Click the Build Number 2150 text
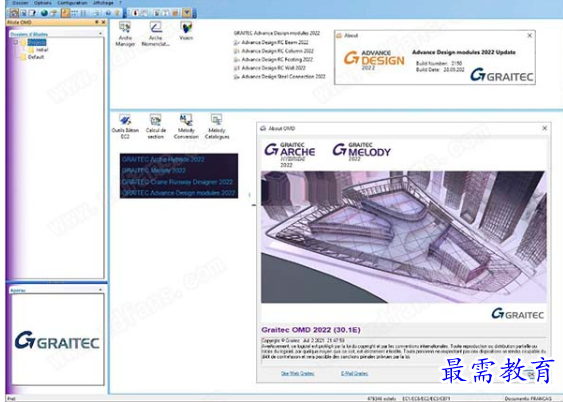Image resolution: width=563 pixels, height=402 pixels. [x=439, y=63]
